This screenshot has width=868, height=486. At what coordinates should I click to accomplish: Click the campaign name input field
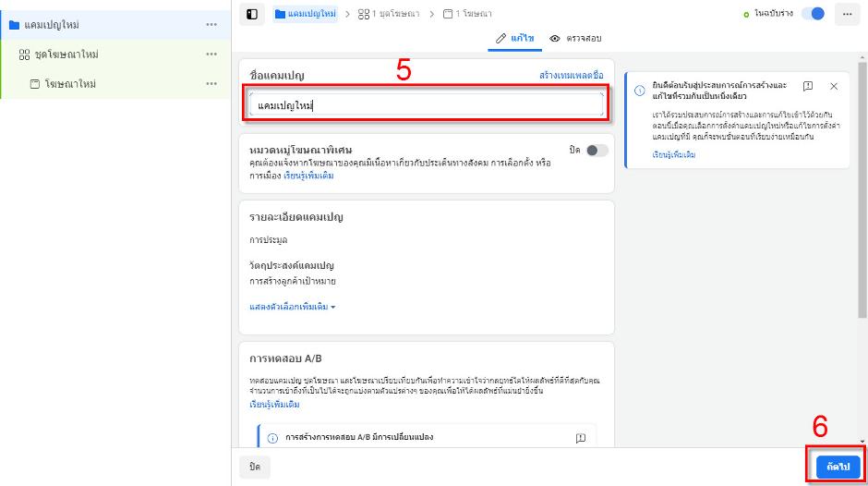click(x=426, y=105)
